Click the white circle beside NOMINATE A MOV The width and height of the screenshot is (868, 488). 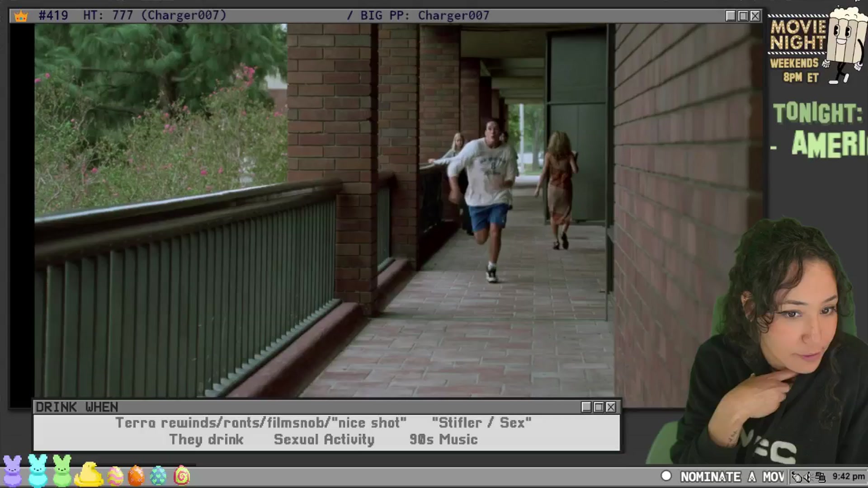point(666,476)
